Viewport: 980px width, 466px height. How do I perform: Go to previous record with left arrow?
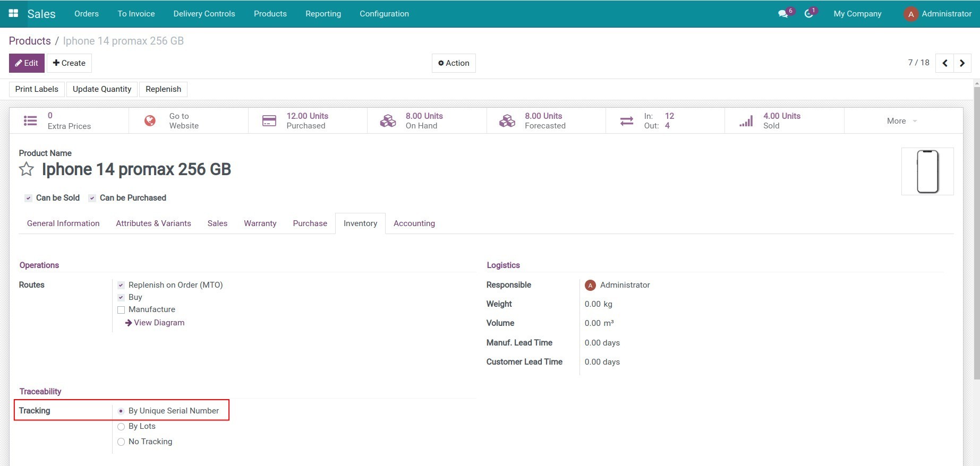[x=944, y=63]
